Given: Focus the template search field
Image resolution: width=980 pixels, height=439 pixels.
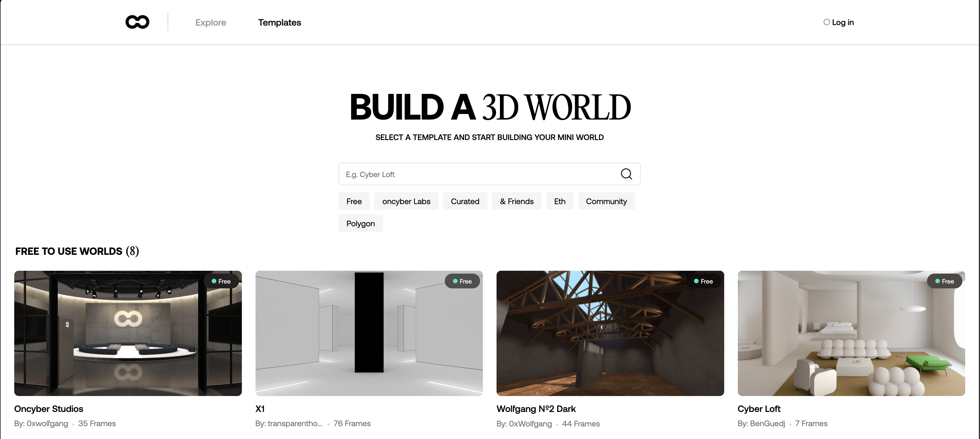Looking at the screenshot, I should [475, 175].
